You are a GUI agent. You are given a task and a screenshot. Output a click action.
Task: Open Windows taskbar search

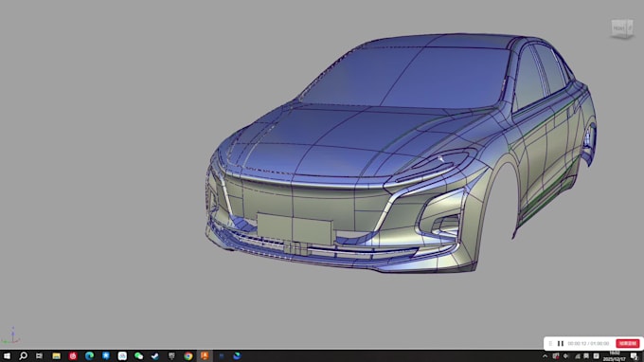coord(24,355)
